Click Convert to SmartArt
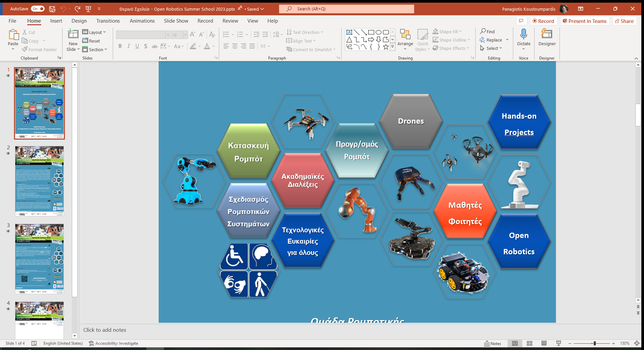Viewport: 644px width, 350px height. point(311,50)
